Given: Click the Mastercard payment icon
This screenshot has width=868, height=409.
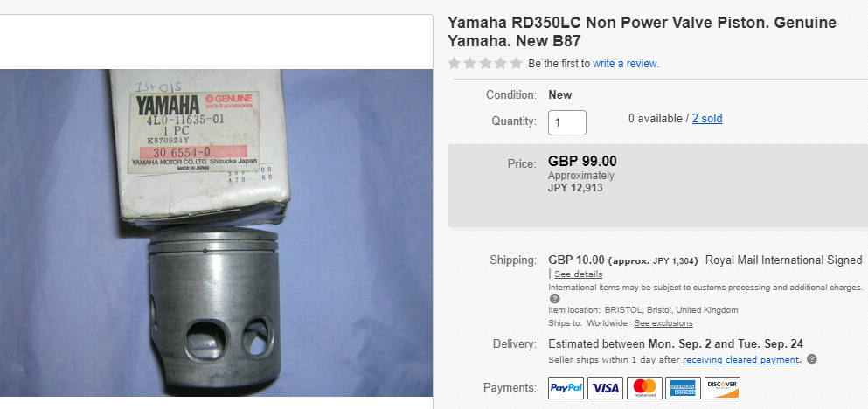Looking at the screenshot, I should (x=644, y=388).
